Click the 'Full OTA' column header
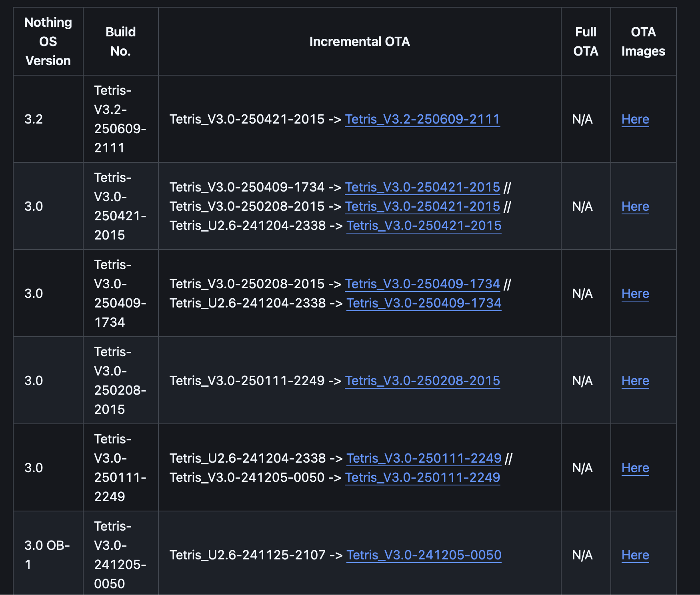The image size is (700, 595). click(586, 42)
